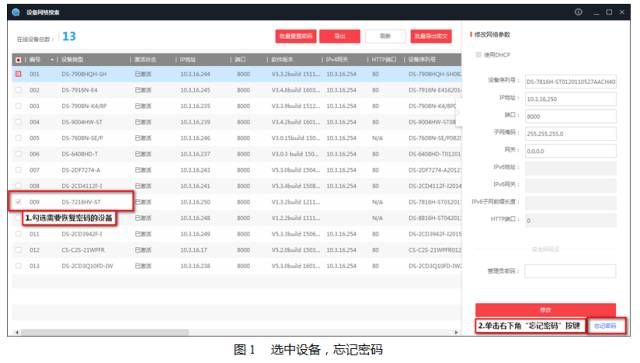Image resolution: width=640 pixels, height=363 pixels.
Task: Open the 忘记密码 link
Action: pyautogui.click(x=605, y=326)
